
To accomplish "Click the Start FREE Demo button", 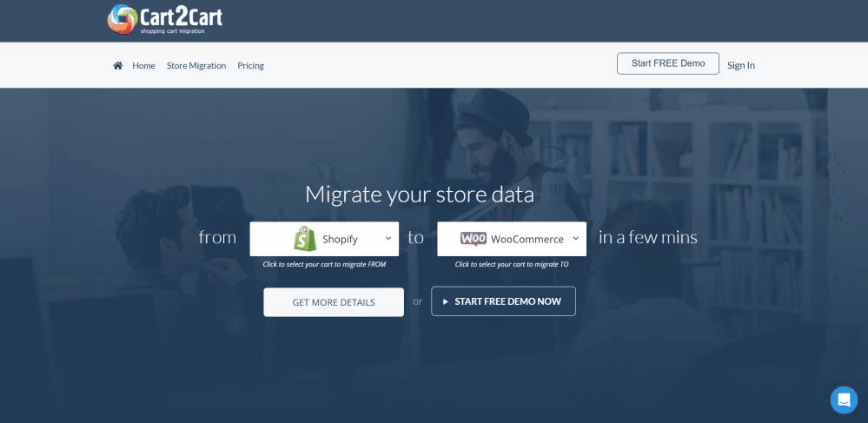I will click(668, 63).
